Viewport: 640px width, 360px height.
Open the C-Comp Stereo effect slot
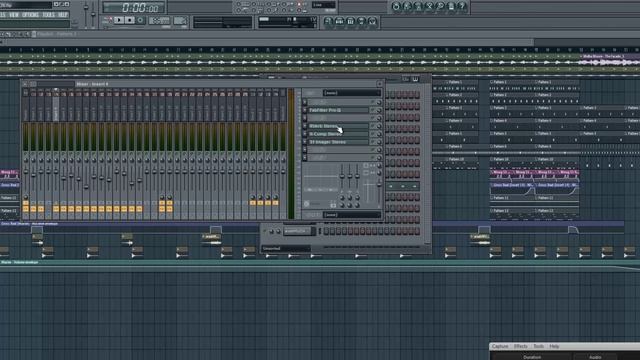[x=338, y=134]
